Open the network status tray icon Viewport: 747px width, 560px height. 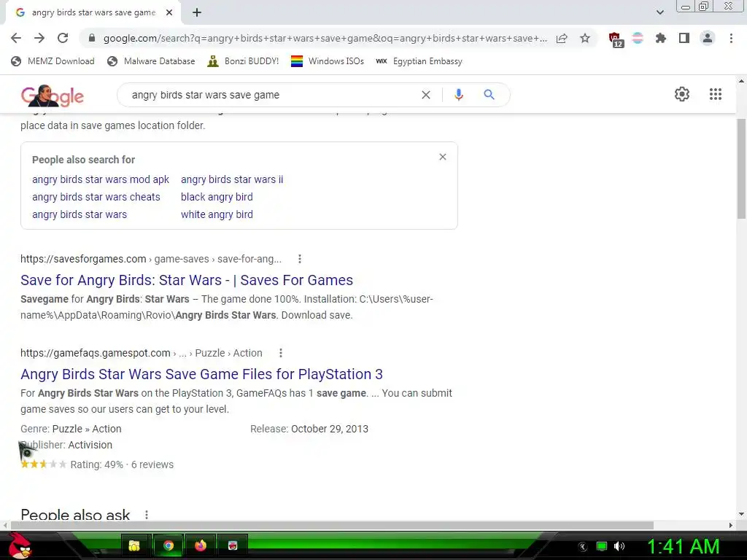pos(602,546)
